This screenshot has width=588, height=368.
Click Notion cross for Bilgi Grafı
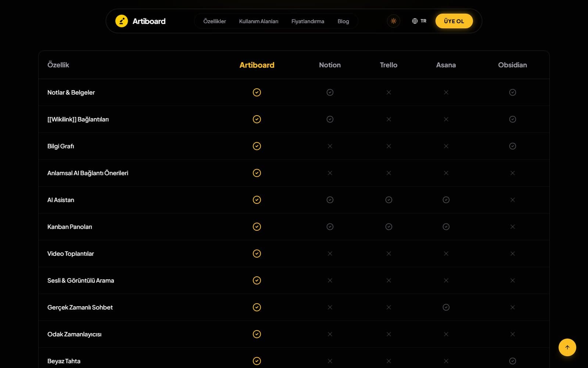tap(330, 146)
